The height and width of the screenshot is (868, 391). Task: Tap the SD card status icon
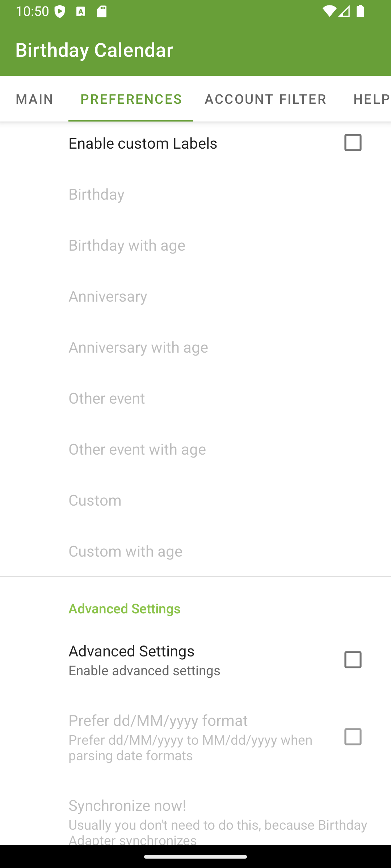tap(102, 12)
